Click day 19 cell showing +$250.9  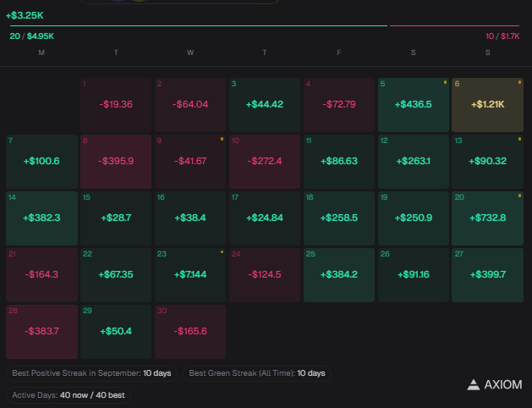coord(414,218)
